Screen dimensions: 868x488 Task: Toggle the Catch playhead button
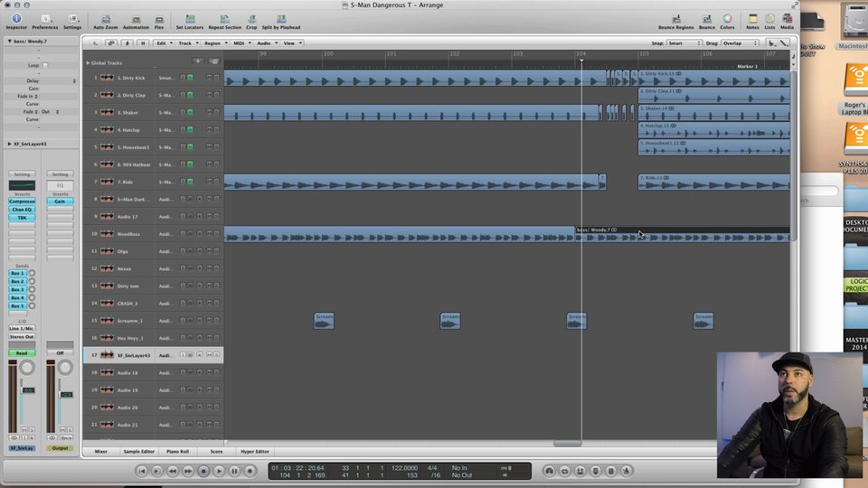tap(127, 42)
